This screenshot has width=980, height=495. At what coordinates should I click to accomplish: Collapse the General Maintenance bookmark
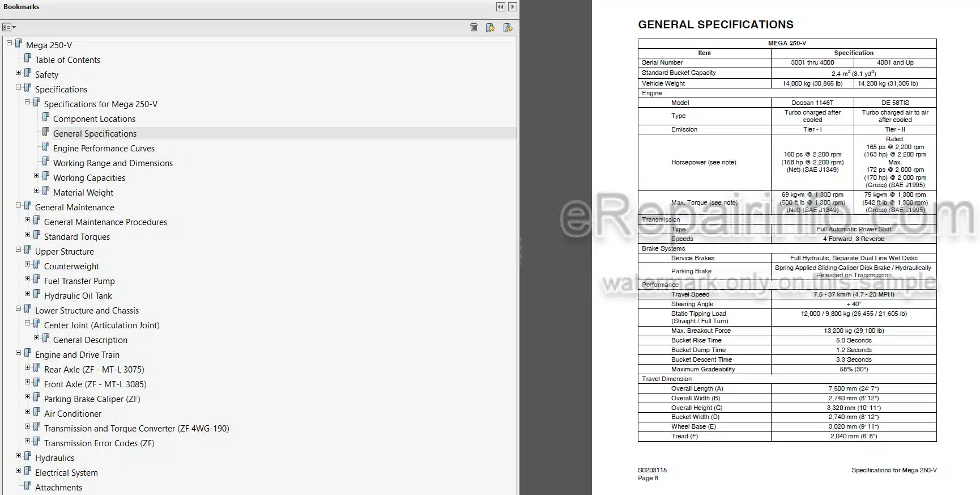click(x=18, y=205)
